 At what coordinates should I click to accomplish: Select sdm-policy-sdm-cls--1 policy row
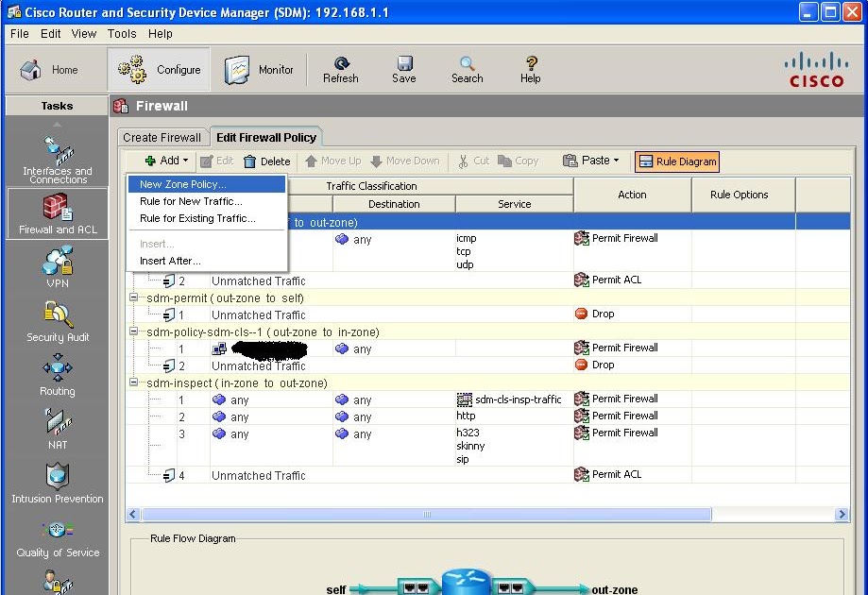[x=487, y=332]
